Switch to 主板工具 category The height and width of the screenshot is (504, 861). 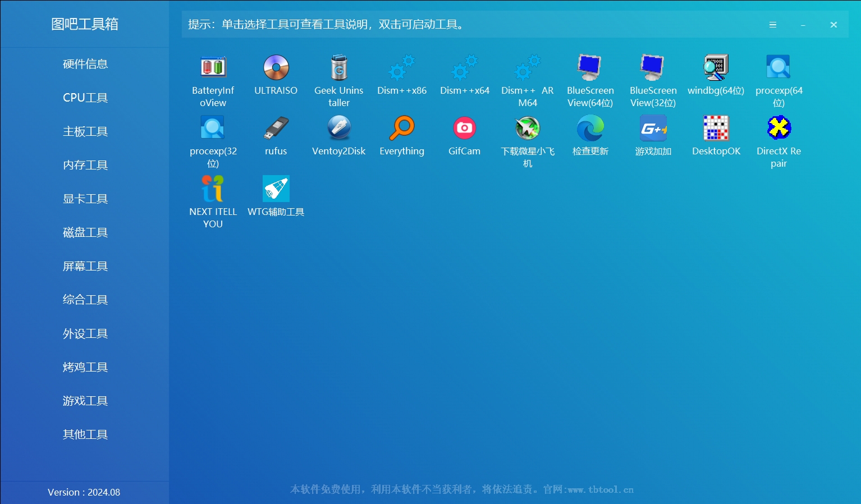[x=85, y=131]
